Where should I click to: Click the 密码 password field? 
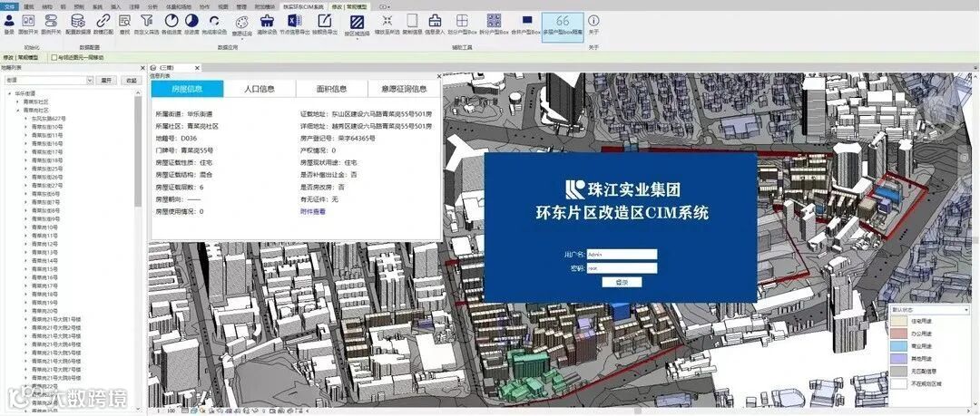tap(622, 268)
